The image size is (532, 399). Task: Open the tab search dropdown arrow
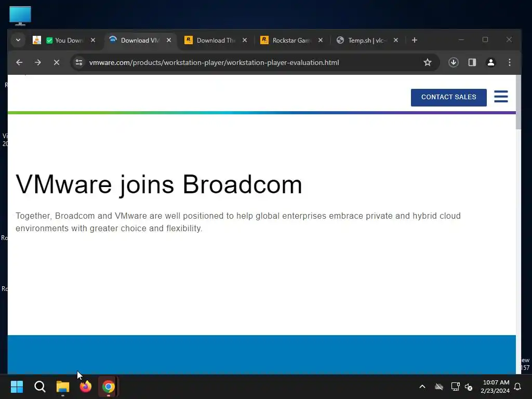[x=18, y=40]
